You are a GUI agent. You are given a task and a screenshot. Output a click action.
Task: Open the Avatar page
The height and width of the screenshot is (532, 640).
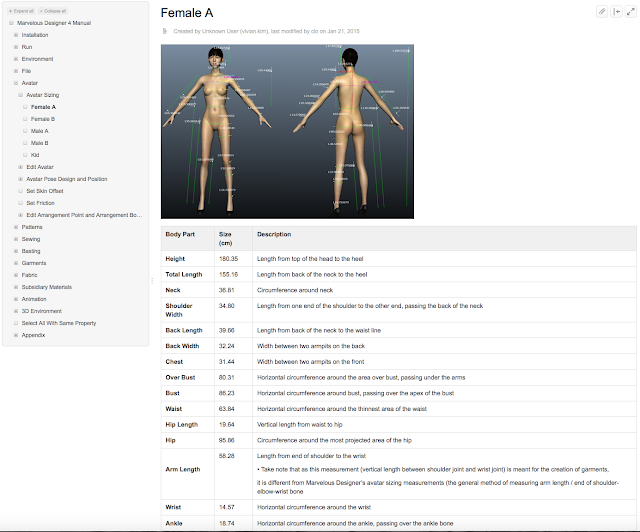pos(29,83)
